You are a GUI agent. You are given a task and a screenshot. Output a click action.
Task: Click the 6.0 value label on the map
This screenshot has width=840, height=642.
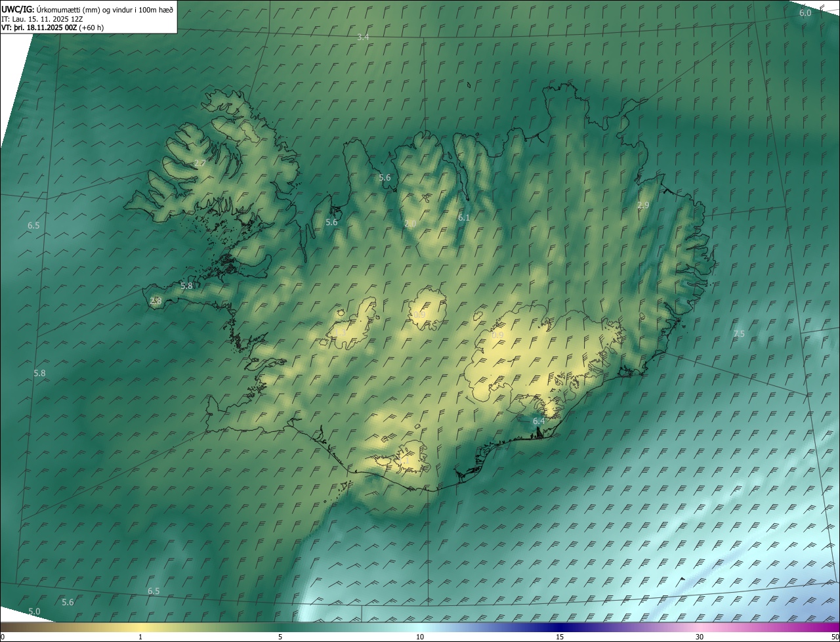point(805,13)
